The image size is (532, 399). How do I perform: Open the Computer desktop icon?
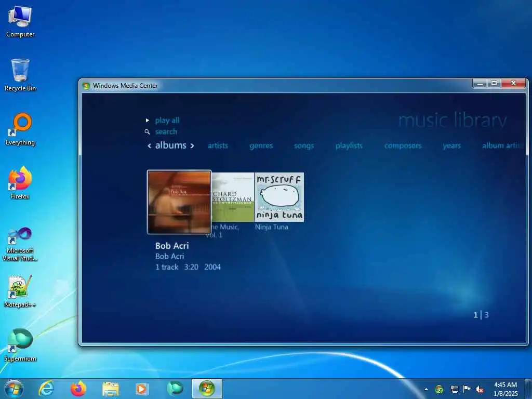pos(20,22)
